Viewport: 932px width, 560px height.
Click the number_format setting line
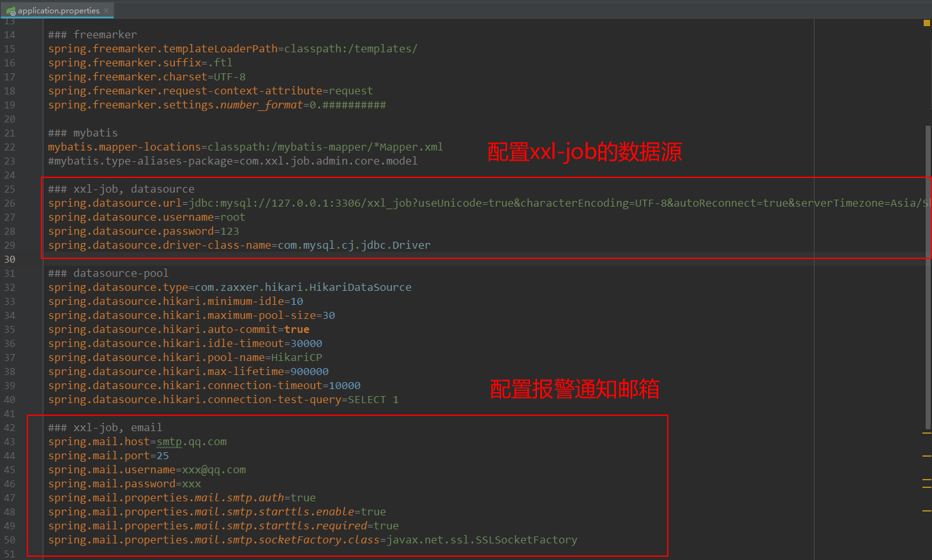217,105
